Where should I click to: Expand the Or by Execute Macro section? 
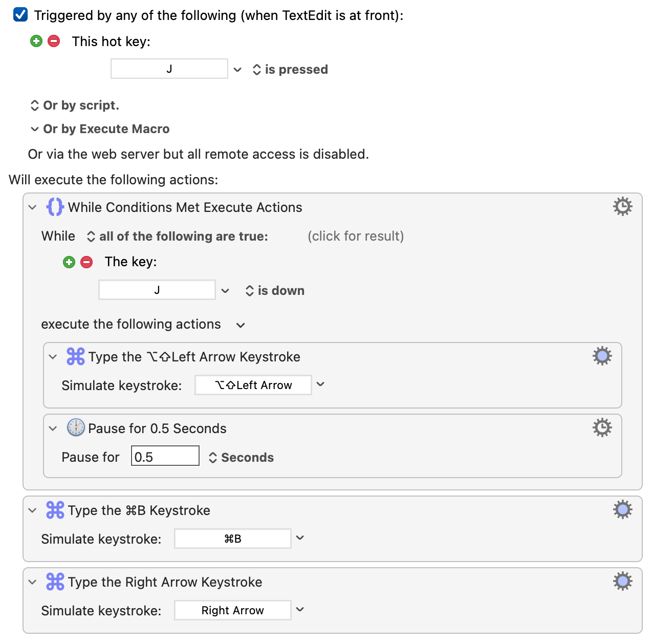pyautogui.click(x=35, y=129)
